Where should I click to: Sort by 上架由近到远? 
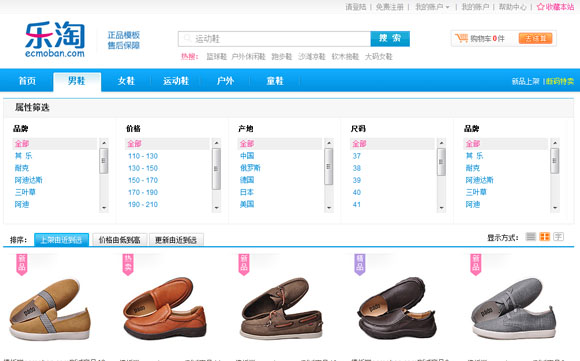61,240
